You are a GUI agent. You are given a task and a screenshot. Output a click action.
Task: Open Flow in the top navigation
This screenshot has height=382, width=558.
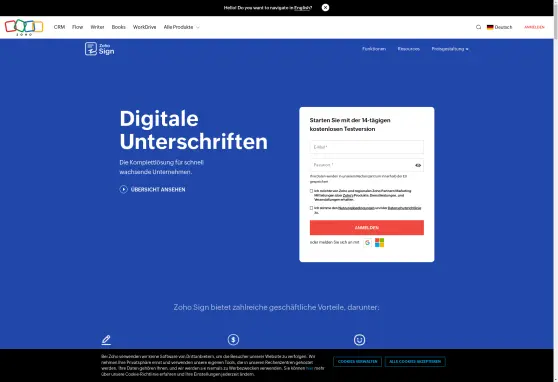tap(77, 27)
